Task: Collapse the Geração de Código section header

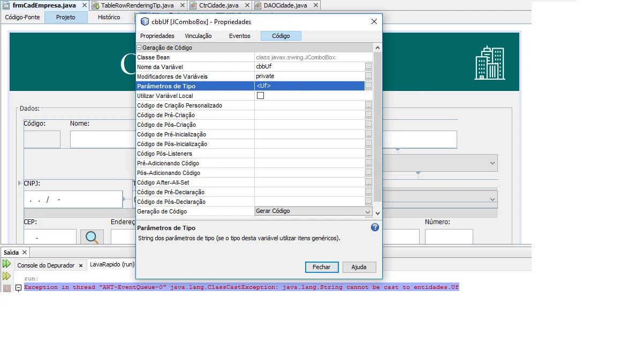Action: 139,48
